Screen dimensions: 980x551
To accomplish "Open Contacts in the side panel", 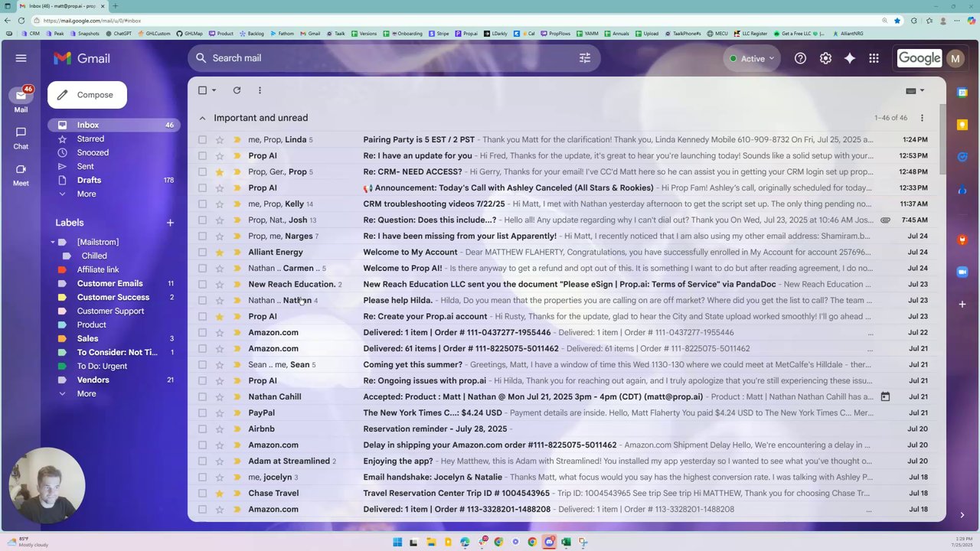I will (x=962, y=191).
